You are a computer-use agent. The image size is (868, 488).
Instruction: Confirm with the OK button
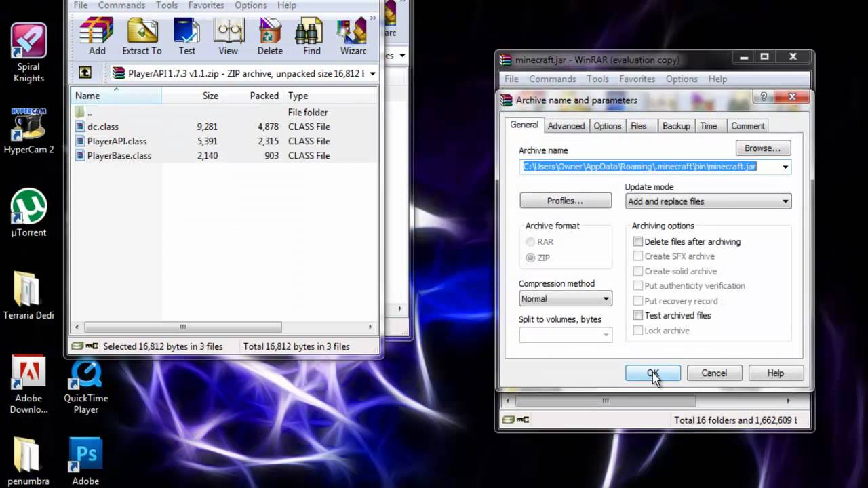pyautogui.click(x=653, y=373)
